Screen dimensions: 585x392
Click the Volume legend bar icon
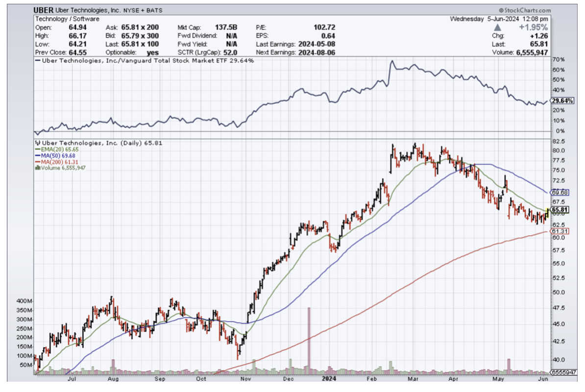37,168
